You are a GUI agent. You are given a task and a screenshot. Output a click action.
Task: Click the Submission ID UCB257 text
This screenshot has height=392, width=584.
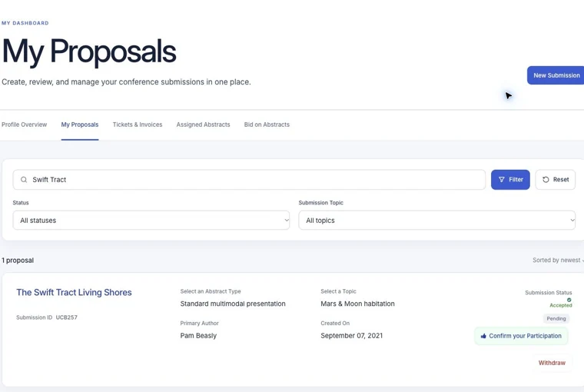coord(47,317)
